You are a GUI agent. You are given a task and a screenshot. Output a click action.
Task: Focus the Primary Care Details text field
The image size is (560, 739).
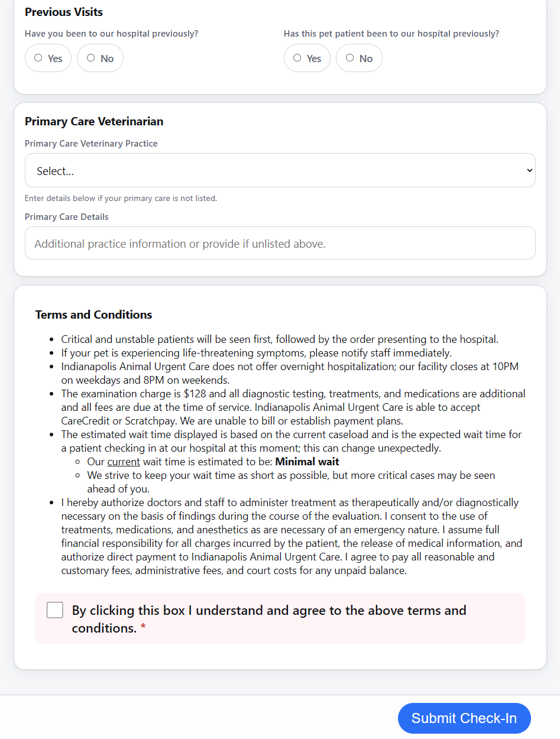point(280,243)
